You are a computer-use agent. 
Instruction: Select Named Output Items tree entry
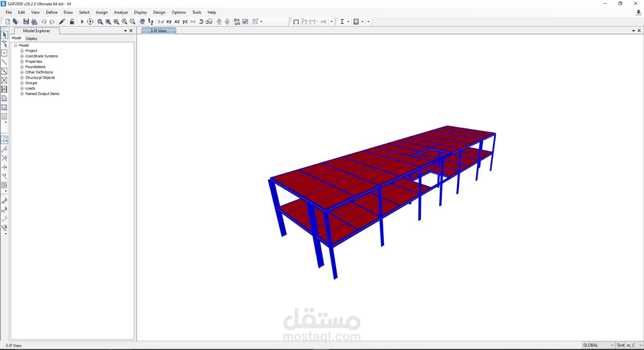point(42,94)
